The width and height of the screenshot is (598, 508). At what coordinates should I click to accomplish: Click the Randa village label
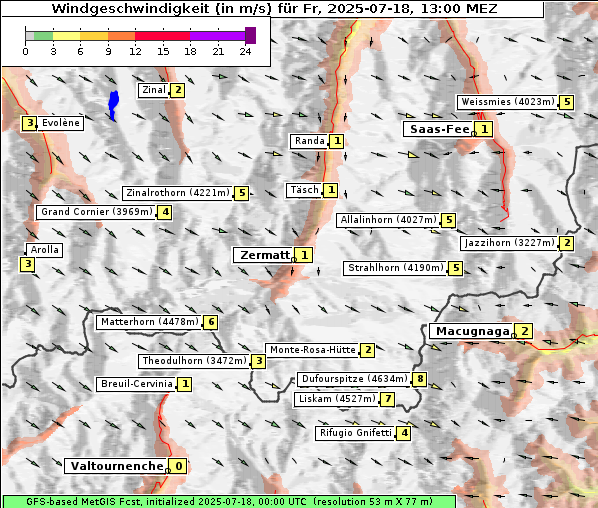(x=309, y=141)
